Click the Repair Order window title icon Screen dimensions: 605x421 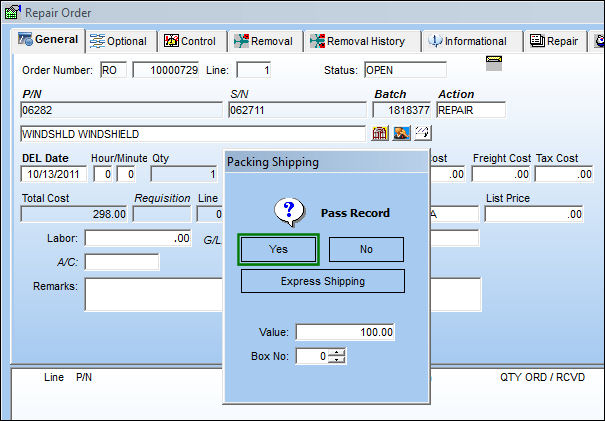(x=12, y=12)
